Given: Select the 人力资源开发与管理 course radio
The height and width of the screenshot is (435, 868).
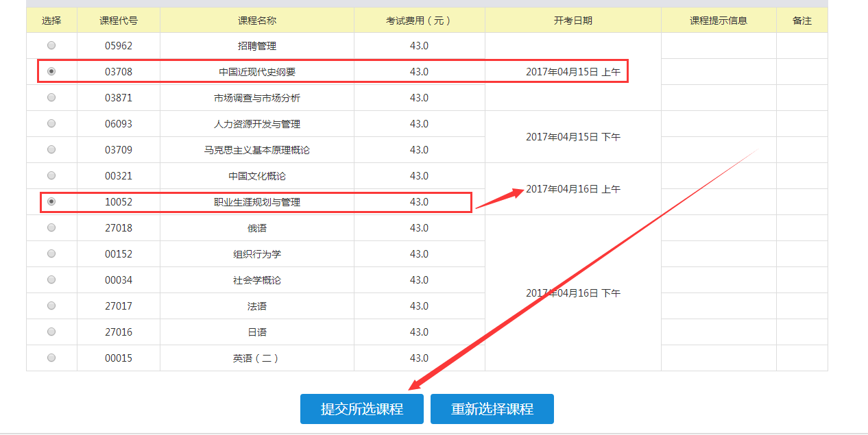Looking at the screenshot, I should point(51,123).
